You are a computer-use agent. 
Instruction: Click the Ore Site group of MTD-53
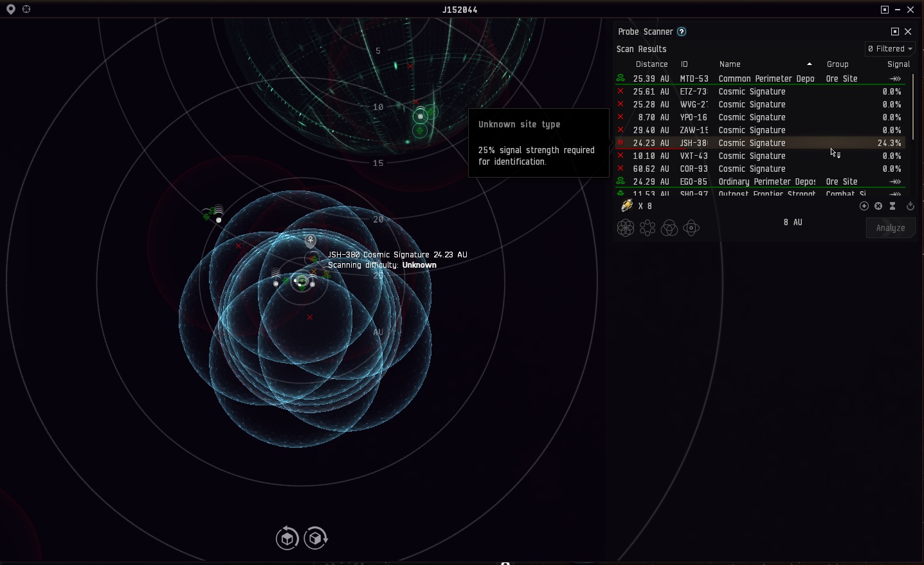click(x=842, y=79)
